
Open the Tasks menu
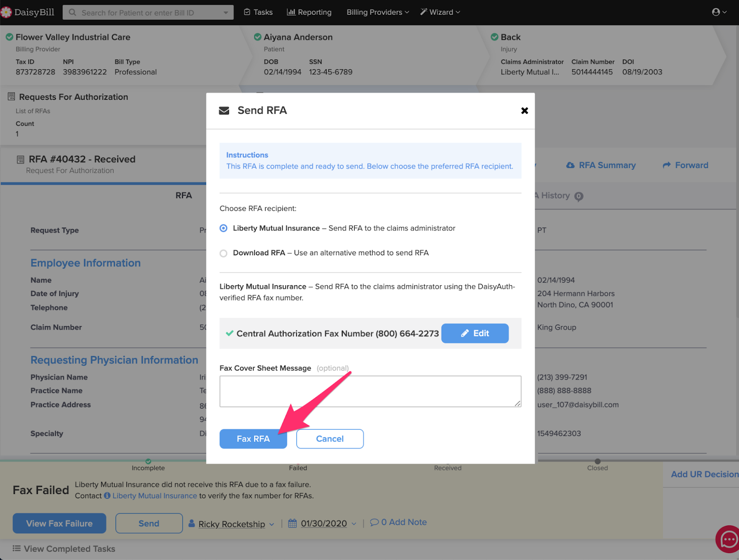(258, 12)
